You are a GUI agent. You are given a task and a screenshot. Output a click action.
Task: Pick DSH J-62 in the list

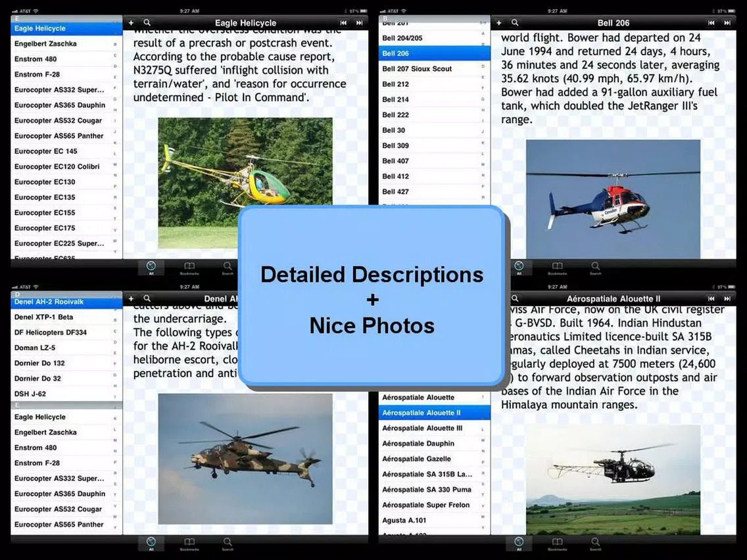tap(66, 394)
